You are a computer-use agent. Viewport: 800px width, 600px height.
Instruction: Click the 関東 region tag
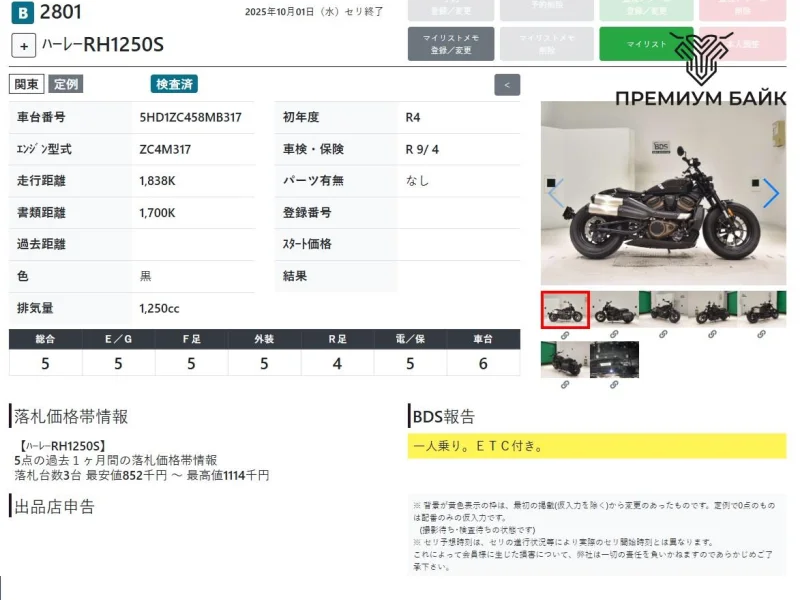tap(26, 84)
